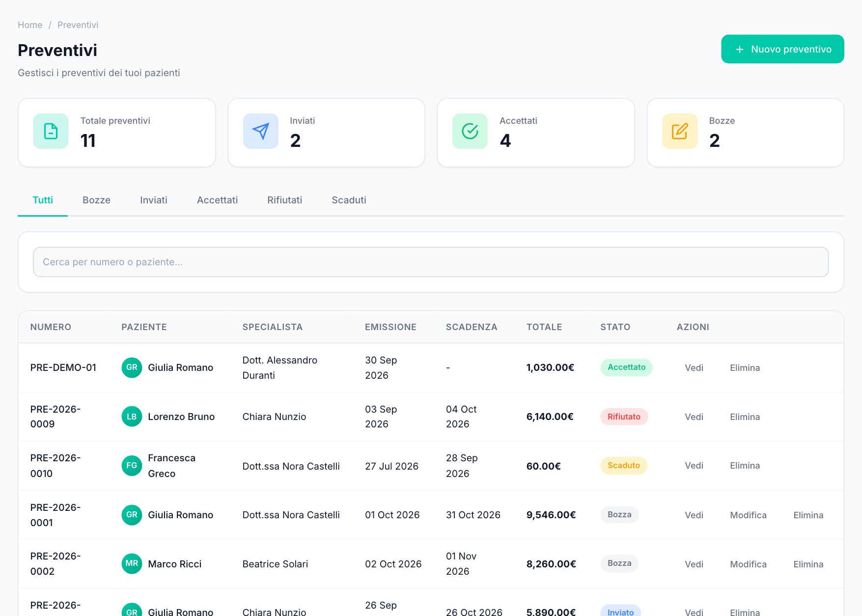Image resolution: width=862 pixels, height=616 pixels.
Task: Click MR avatar for Marco Ricci
Action: (132, 563)
